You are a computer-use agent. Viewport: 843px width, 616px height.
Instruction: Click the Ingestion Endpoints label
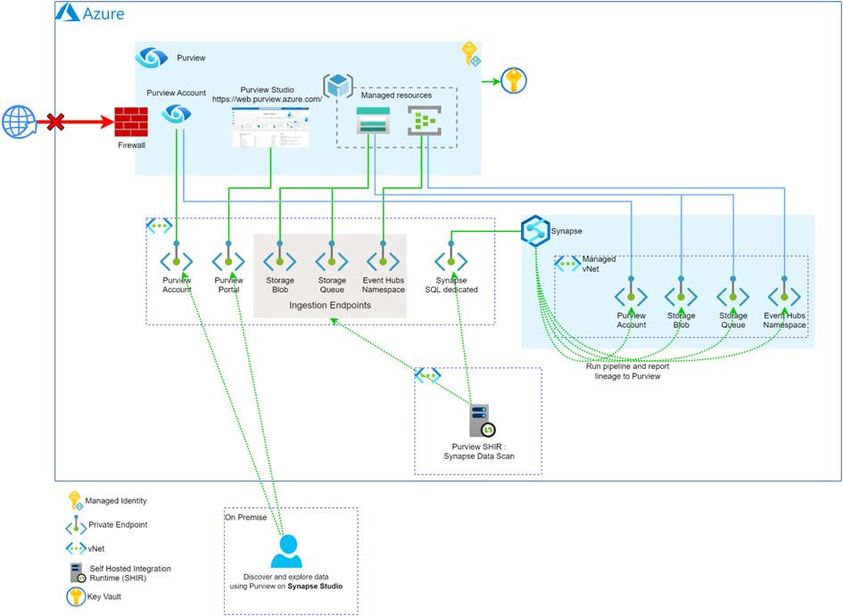coord(329,306)
